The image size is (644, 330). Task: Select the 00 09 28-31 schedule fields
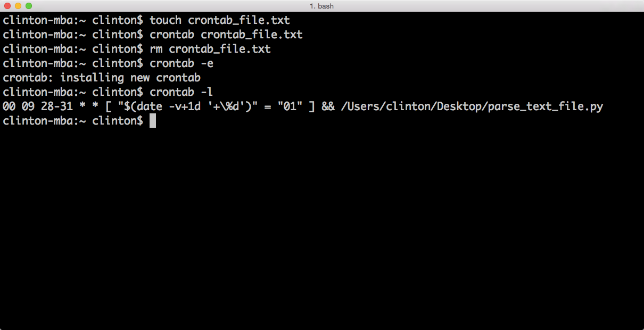coord(37,106)
